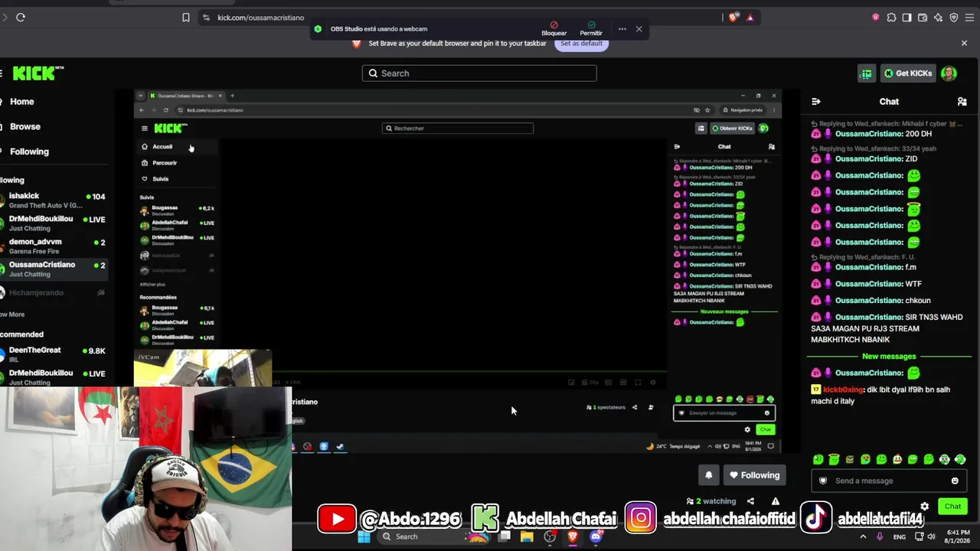
Task: Share the stream using the share icon
Action: coord(750,501)
